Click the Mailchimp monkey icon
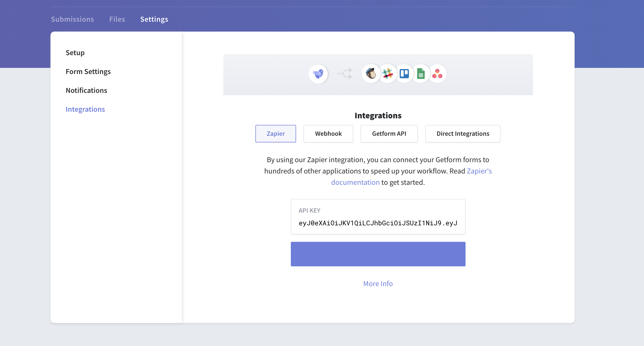Screen dimensions: 644x346 [x=371, y=74]
